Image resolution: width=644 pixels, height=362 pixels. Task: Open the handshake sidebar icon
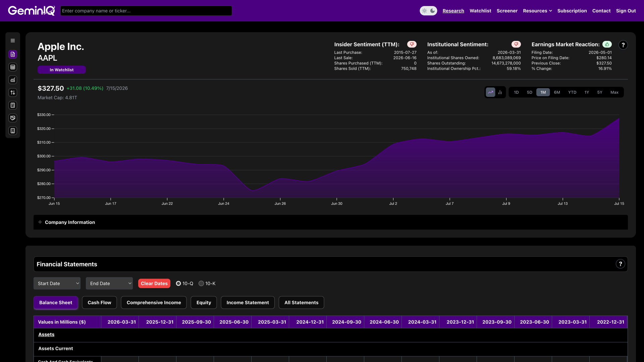[13, 118]
